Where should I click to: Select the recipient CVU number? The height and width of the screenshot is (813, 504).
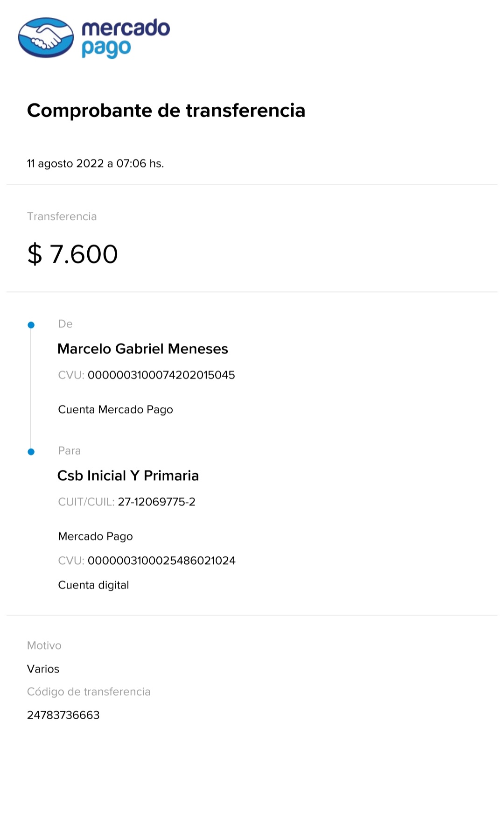(161, 561)
